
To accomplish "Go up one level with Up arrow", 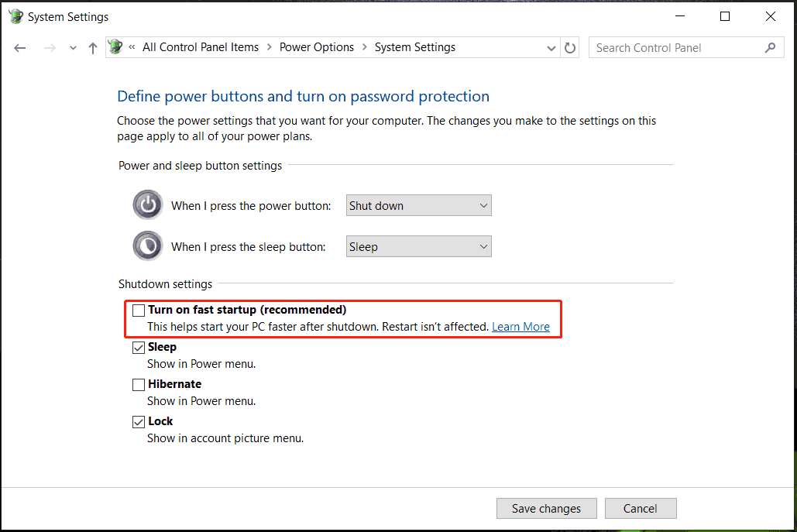I will [92, 48].
